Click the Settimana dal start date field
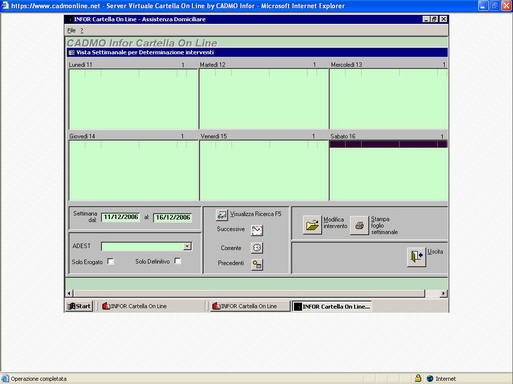This screenshot has width=513, height=384. [120, 217]
